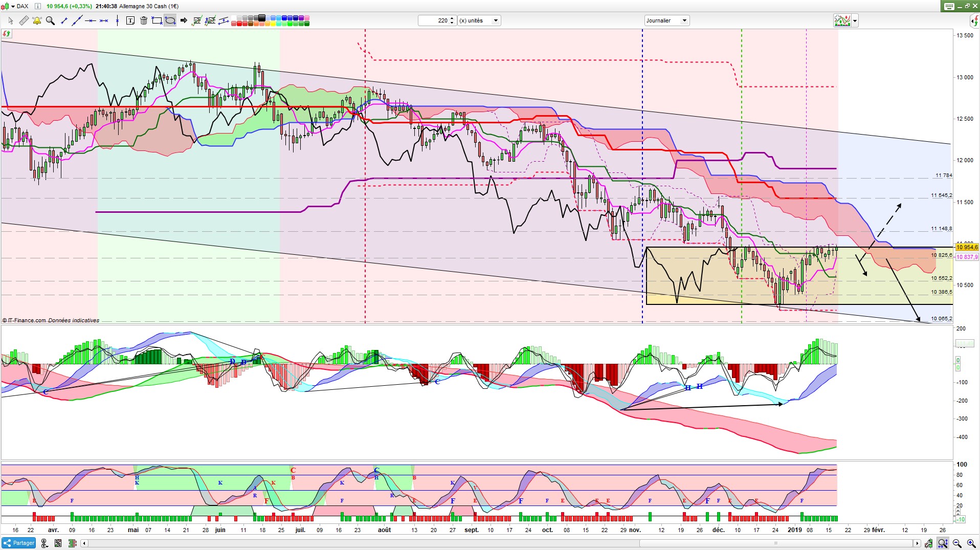This screenshot has width=980, height=550.
Task: Click the IT-Finance.com credit text
Action: click(x=24, y=320)
